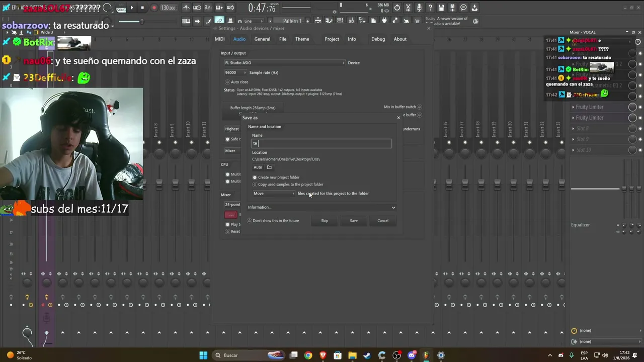Image resolution: width=644 pixels, height=362 pixels.
Task: Open the help question mark icon
Action: [430, 8]
